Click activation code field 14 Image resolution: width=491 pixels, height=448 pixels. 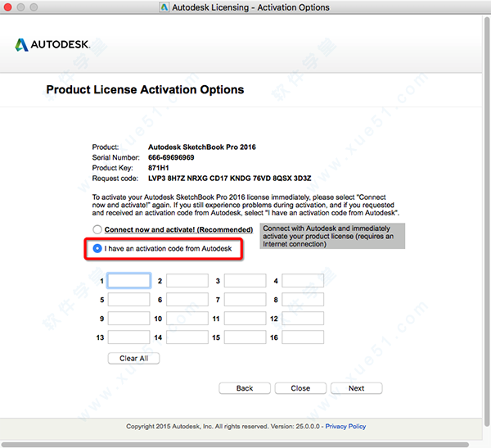click(x=187, y=337)
